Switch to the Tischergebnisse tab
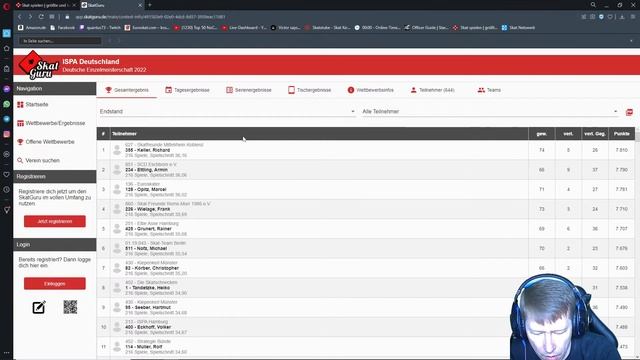 click(x=309, y=90)
